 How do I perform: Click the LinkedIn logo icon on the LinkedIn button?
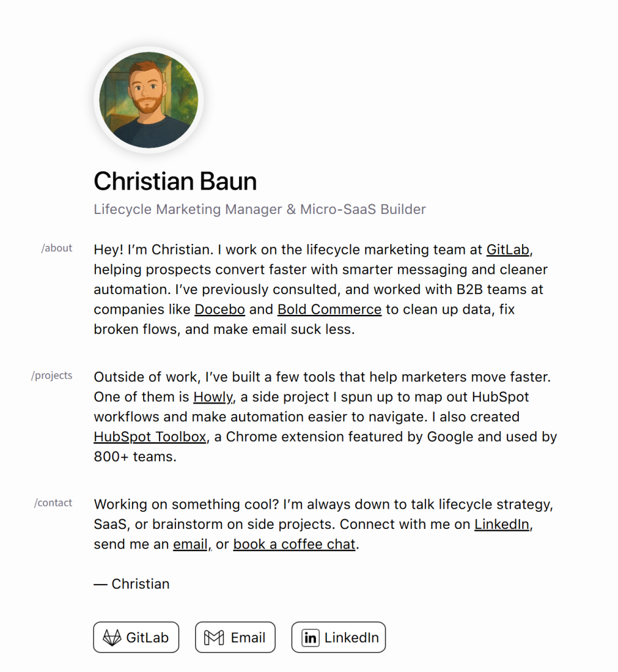click(309, 637)
